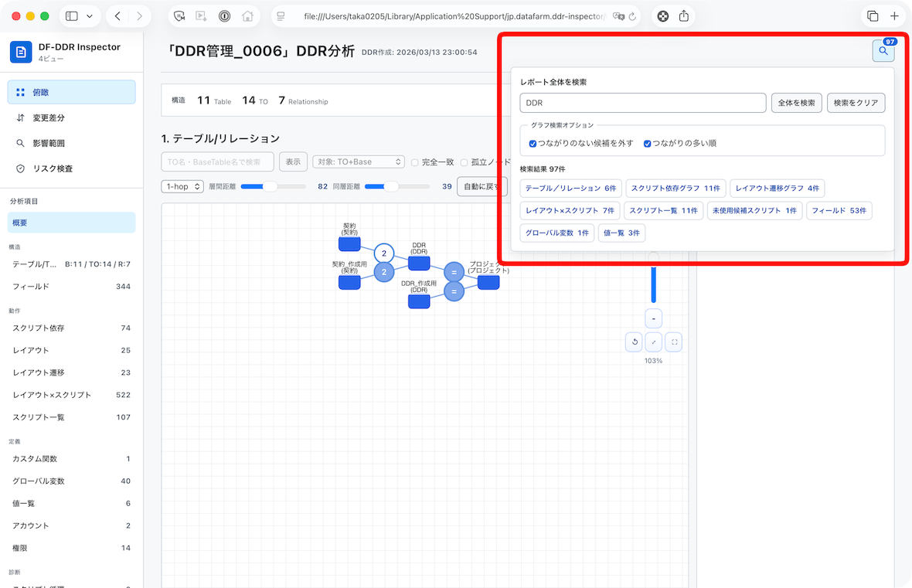This screenshot has width=912, height=588.
Task: Open the スクリプト依存 74 sidebar item
Action: click(72, 328)
